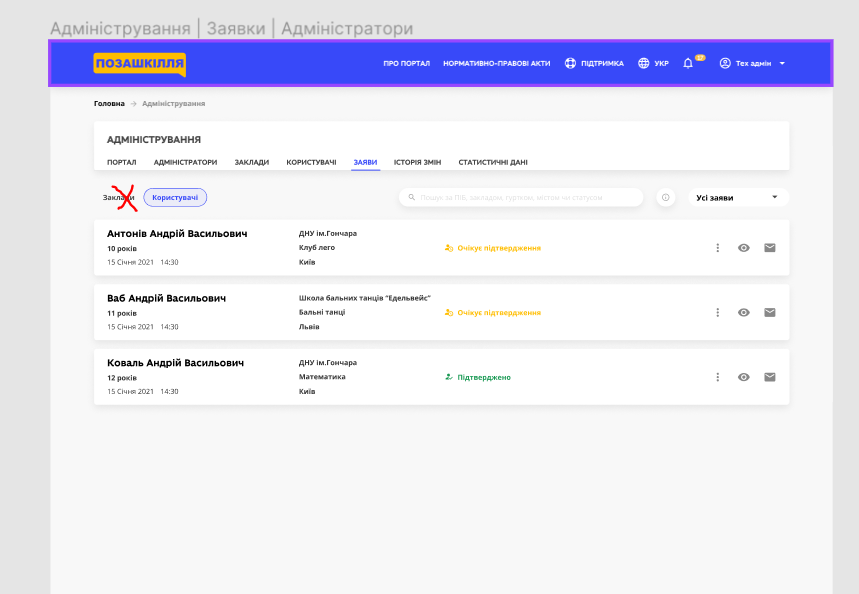Open the envelope icon for Антонів Андрій
The width and height of the screenshot is (859, 594).
click(x=769, y=247)
